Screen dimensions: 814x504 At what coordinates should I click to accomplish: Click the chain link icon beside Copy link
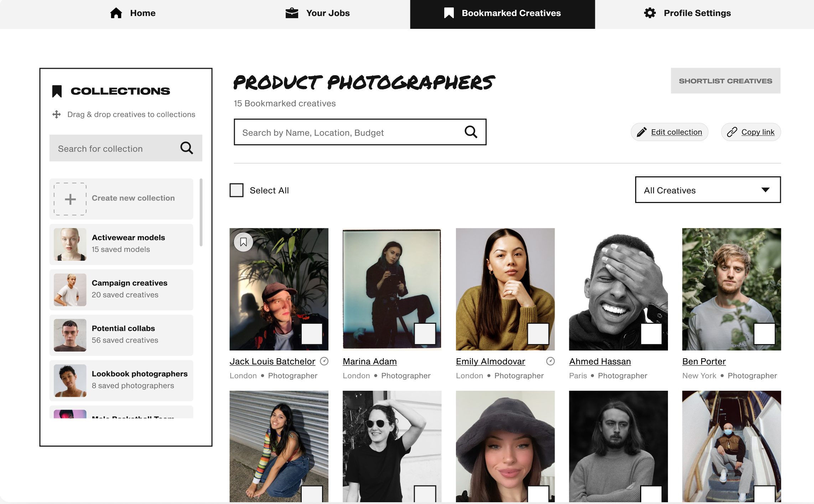click(x=732, y=132)
